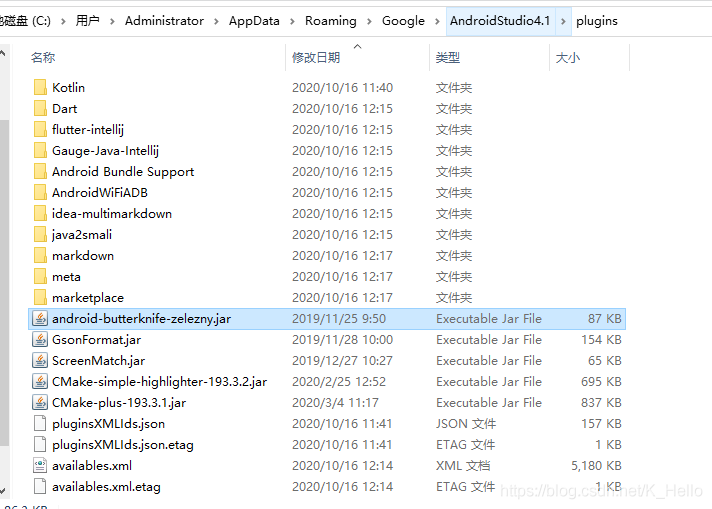Select the pluginsXMLIds.json file icon
The image size is (712, 509).
pyautogui.click(x=40, y=423)
